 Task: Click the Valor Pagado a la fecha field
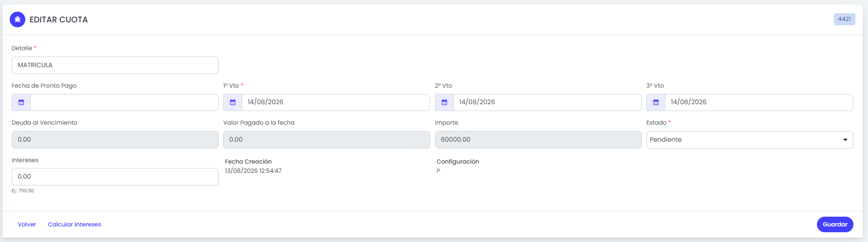327,140
